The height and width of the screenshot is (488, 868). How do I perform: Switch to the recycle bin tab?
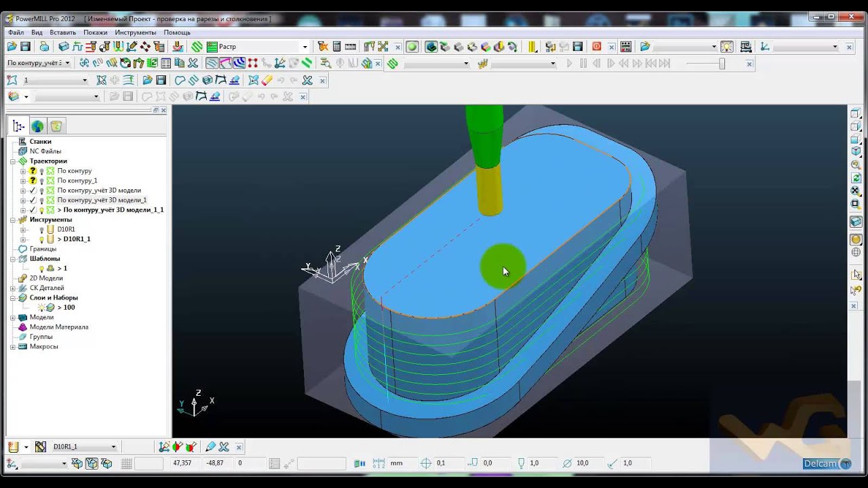coord(56,126)
